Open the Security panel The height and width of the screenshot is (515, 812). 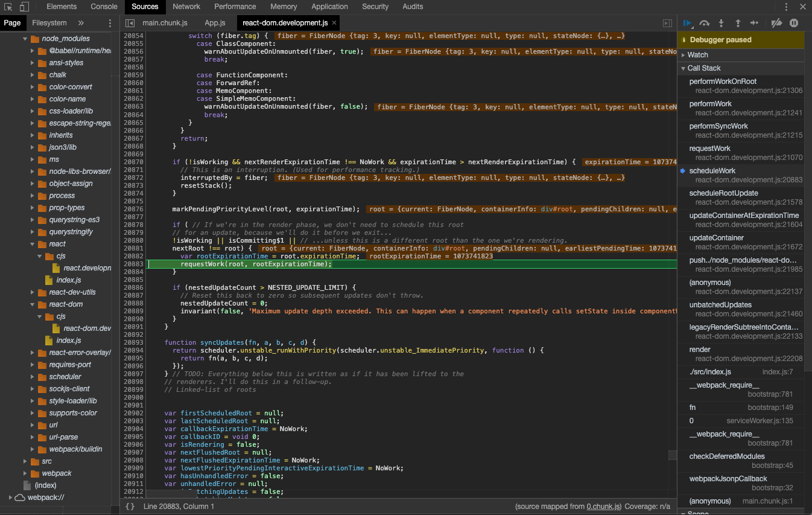pyautogui.click(x=375, y=7)
